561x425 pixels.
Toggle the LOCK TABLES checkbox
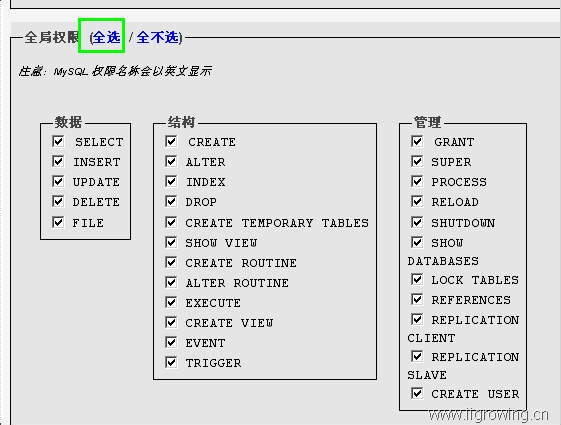click(x=417, y=279)
